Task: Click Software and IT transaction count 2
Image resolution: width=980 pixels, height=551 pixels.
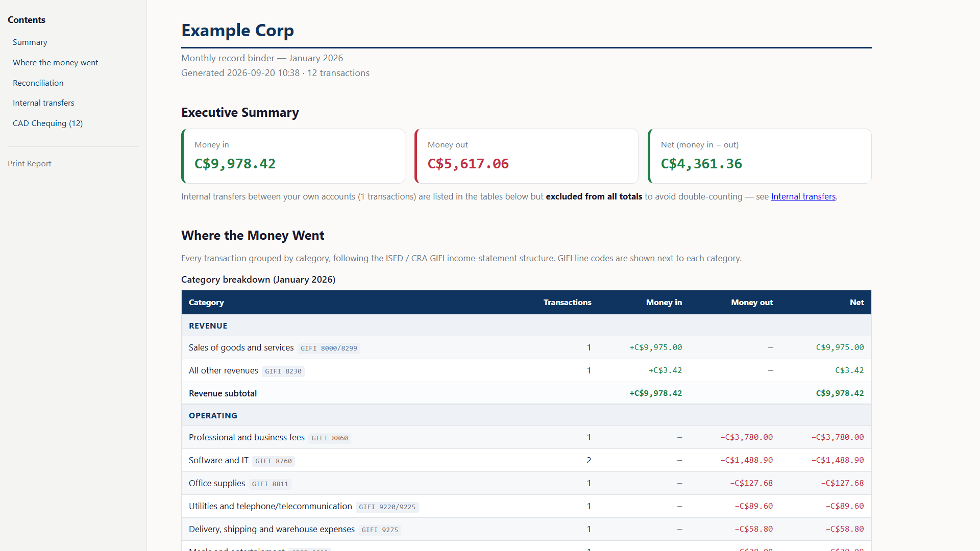Action: pos(589,460)
